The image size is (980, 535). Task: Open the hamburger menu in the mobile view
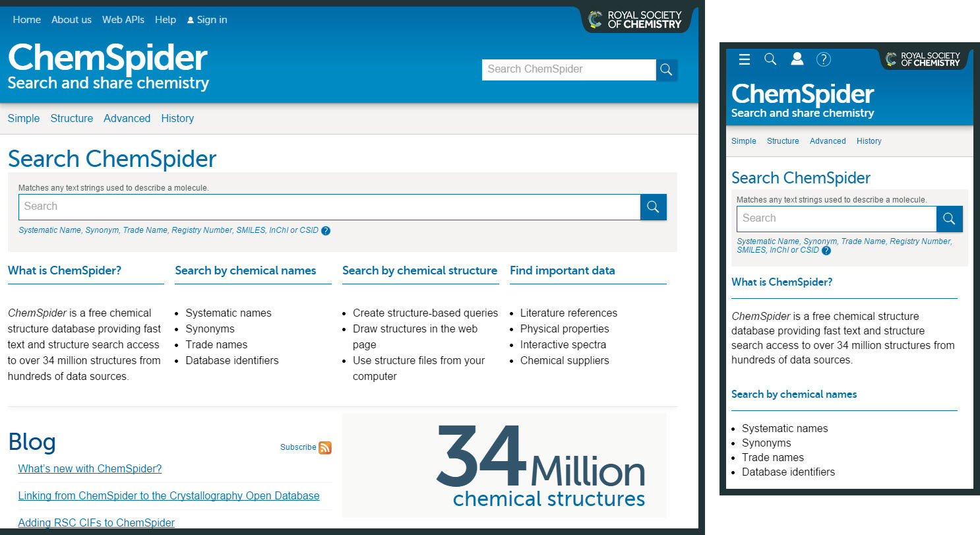[745, 59]
